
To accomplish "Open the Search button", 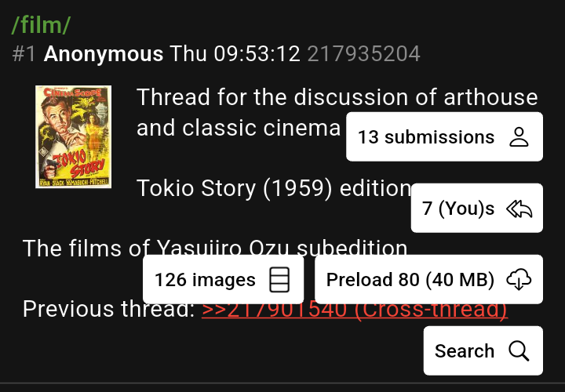I will pyautogui.click(x=483, y=350).
